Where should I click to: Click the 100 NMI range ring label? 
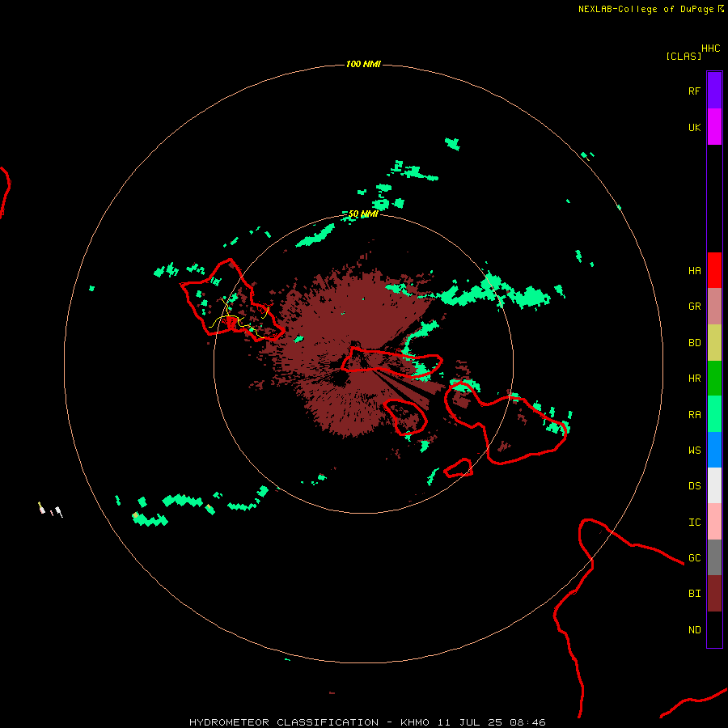[363, 64]
